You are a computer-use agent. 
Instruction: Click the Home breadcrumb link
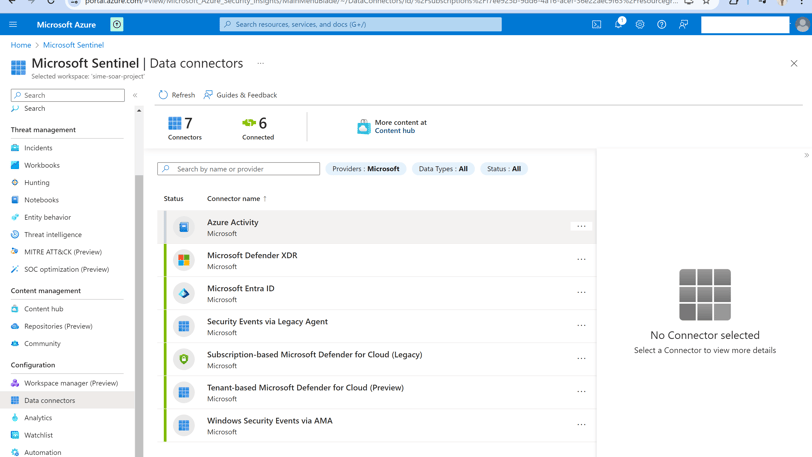coord(21,45)
